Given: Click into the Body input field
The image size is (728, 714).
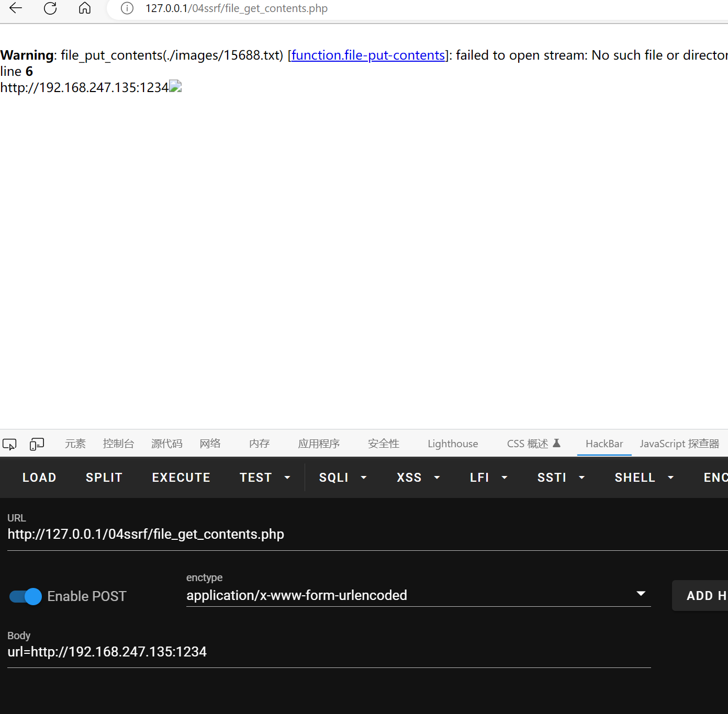Looking at the screenshot, I should (329, 652).
